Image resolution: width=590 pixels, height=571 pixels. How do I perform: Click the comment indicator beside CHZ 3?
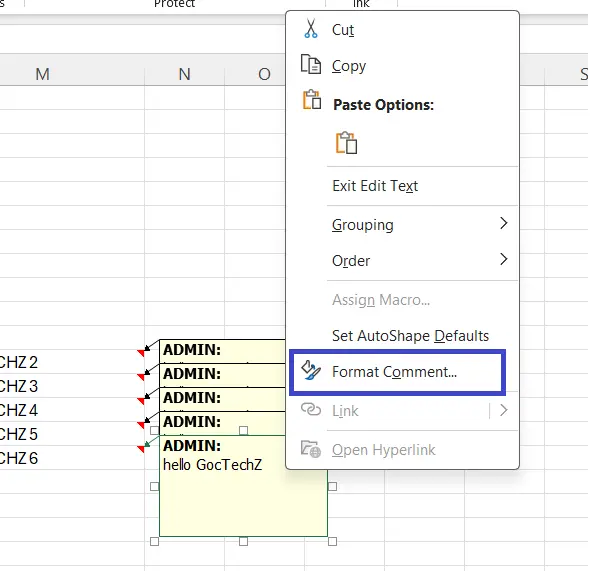(x=141, y=377)
